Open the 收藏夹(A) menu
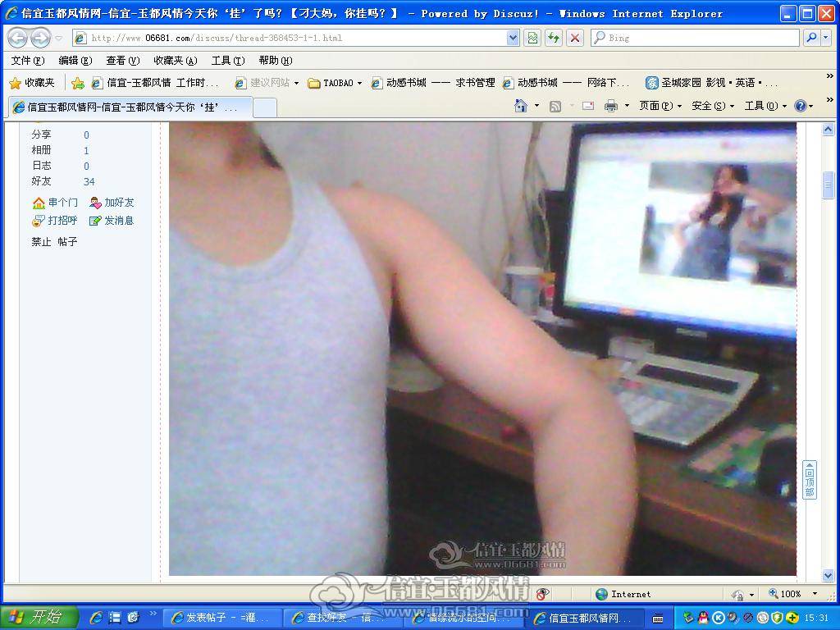840x630 pixels. point(176,61)
